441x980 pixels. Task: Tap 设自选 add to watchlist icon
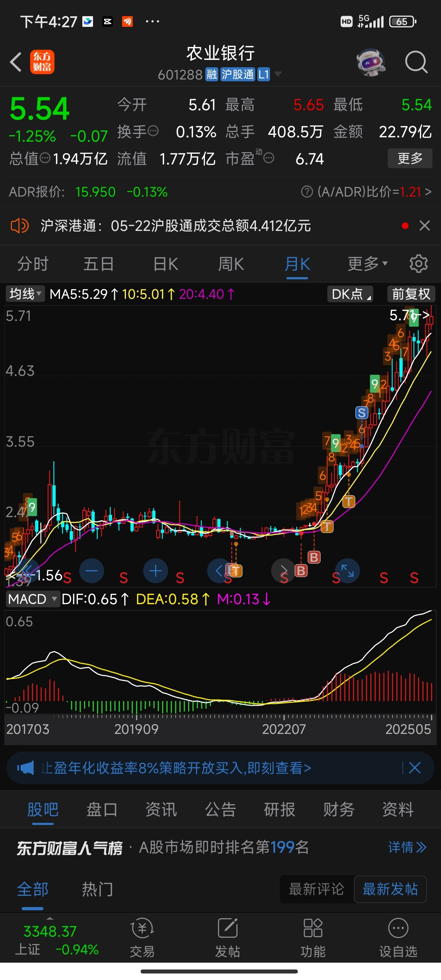click(x=398, y=937)
